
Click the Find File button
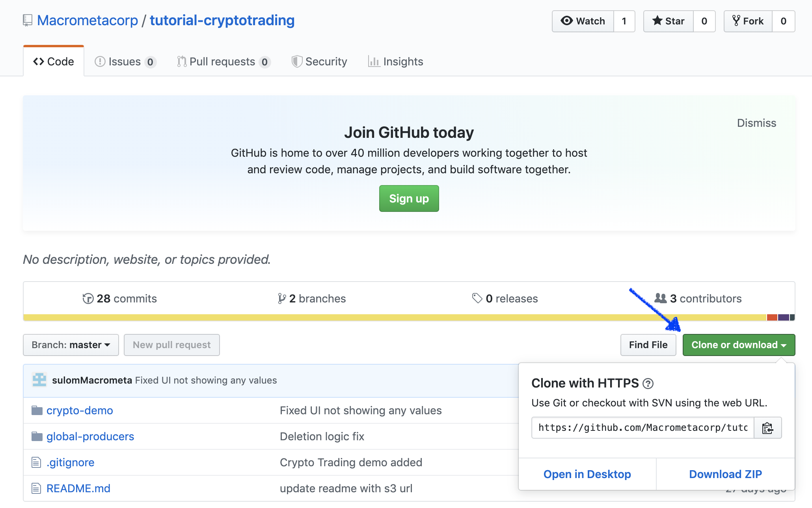(x=648, y=345)
